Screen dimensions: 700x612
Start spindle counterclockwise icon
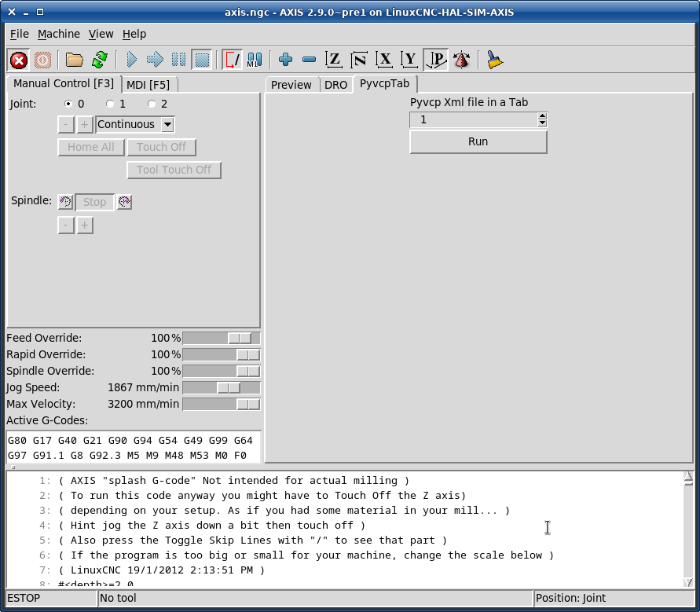pos(65,202)
